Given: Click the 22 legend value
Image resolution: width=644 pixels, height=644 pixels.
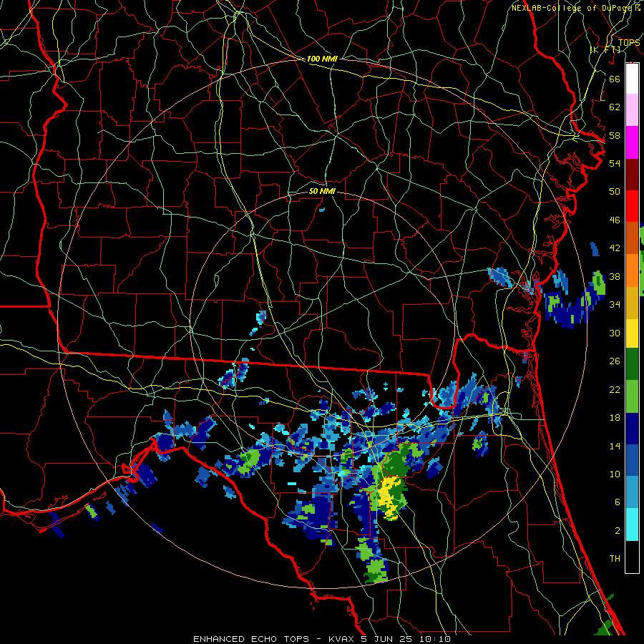Looking at the screenshot, I should (x=615, y=389).
